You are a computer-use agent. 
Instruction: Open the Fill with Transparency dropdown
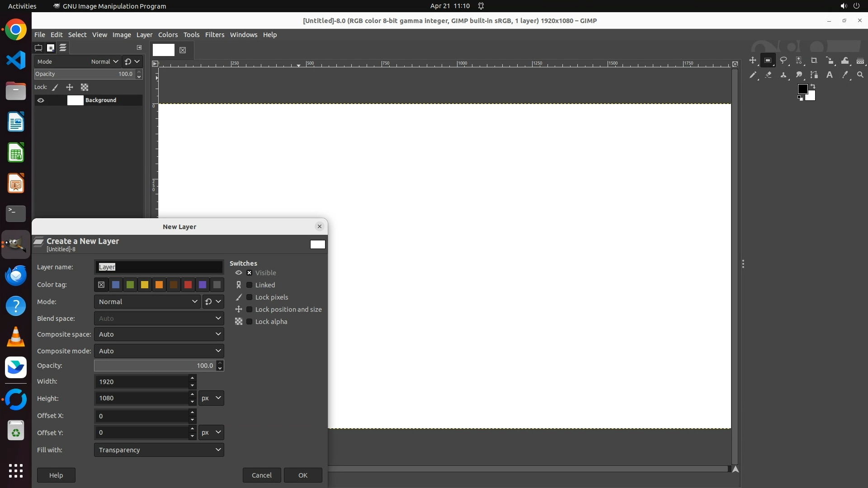coord(159,450)
